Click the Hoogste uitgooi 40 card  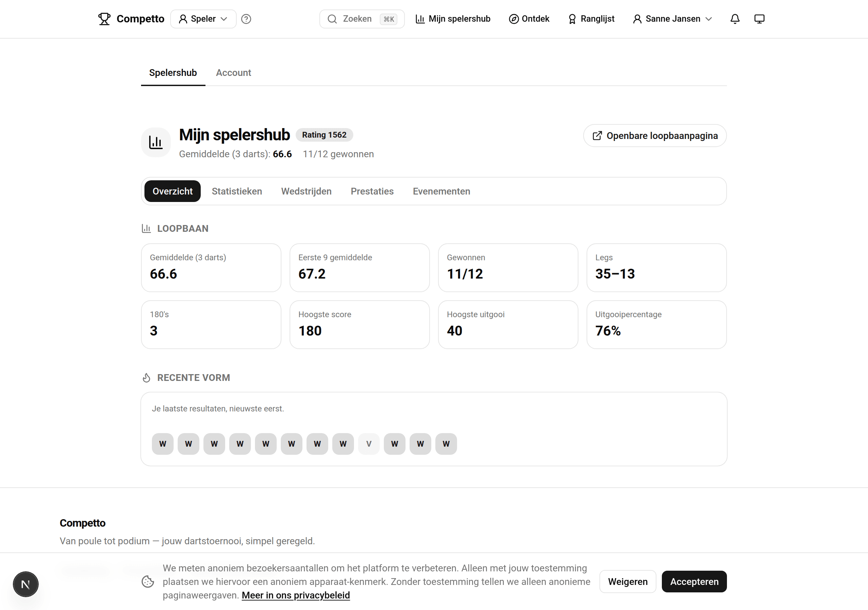508,325
